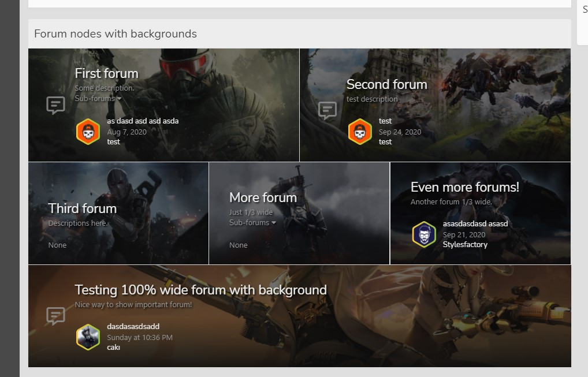Screen dimensions: 588x377
Task: Click the 'Forum nodes with backgrounds' category header
Action: click(x=116, y=33)
